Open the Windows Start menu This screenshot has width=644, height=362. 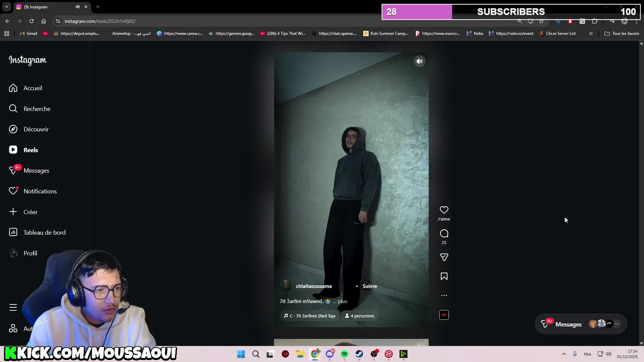(241, 354)
